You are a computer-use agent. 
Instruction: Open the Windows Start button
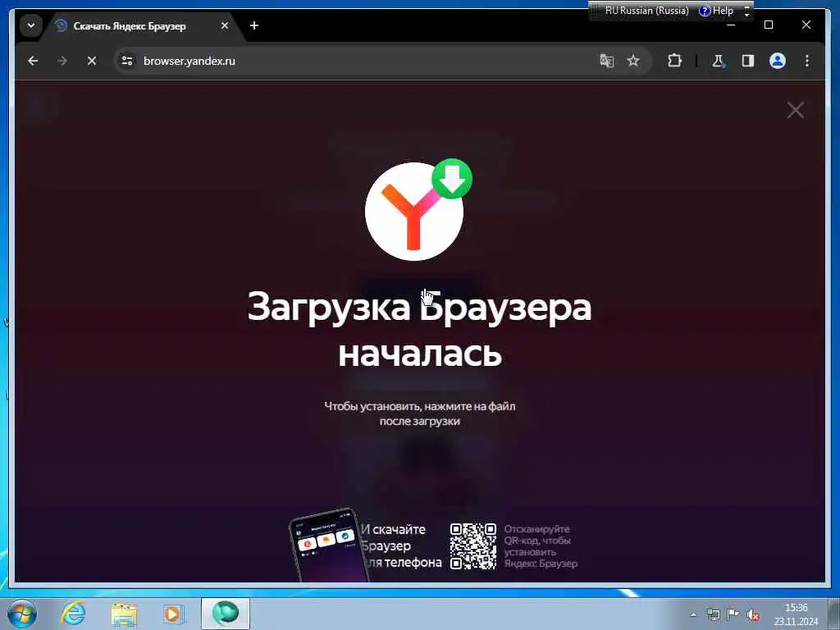(22, 614)
